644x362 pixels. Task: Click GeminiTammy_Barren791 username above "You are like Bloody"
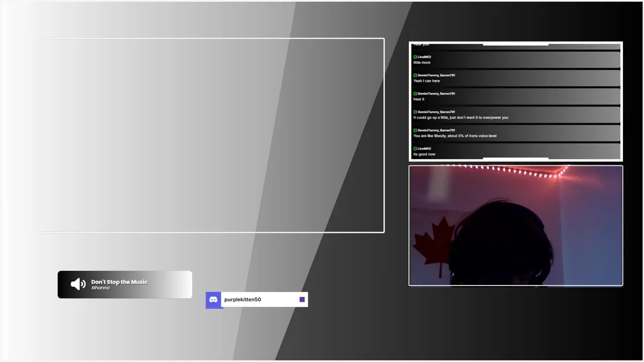436,130
